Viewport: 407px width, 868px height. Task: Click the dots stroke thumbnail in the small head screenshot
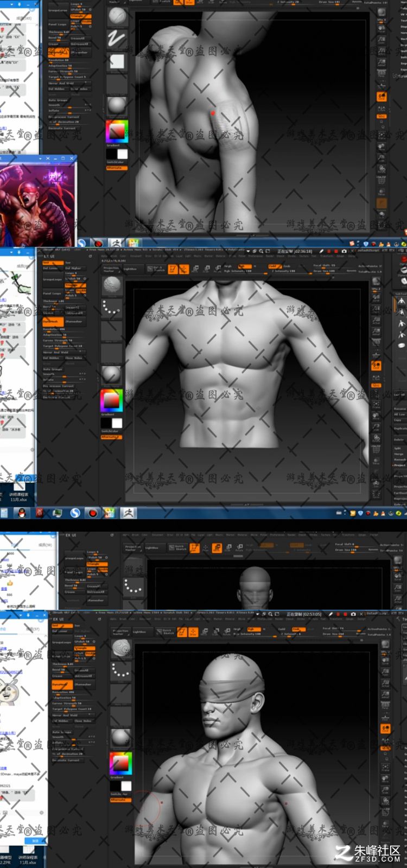[x=132, y=586]
